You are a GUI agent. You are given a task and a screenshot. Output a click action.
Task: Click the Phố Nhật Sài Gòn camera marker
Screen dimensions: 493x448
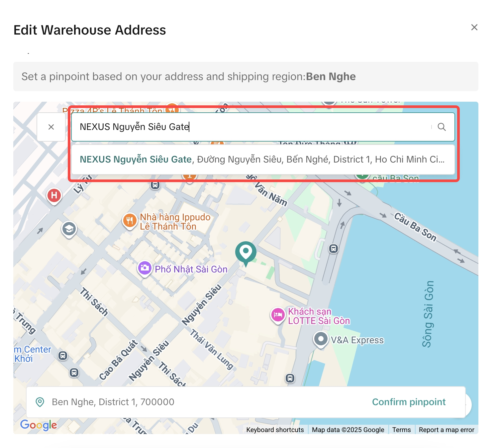point(145,269)
